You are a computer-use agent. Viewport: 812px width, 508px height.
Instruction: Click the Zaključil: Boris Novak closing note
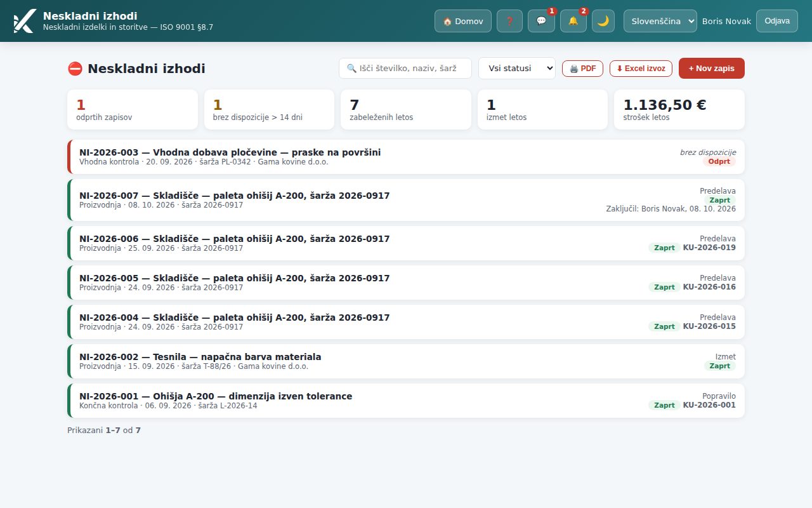pyautogui.click(x=671, y=209)
